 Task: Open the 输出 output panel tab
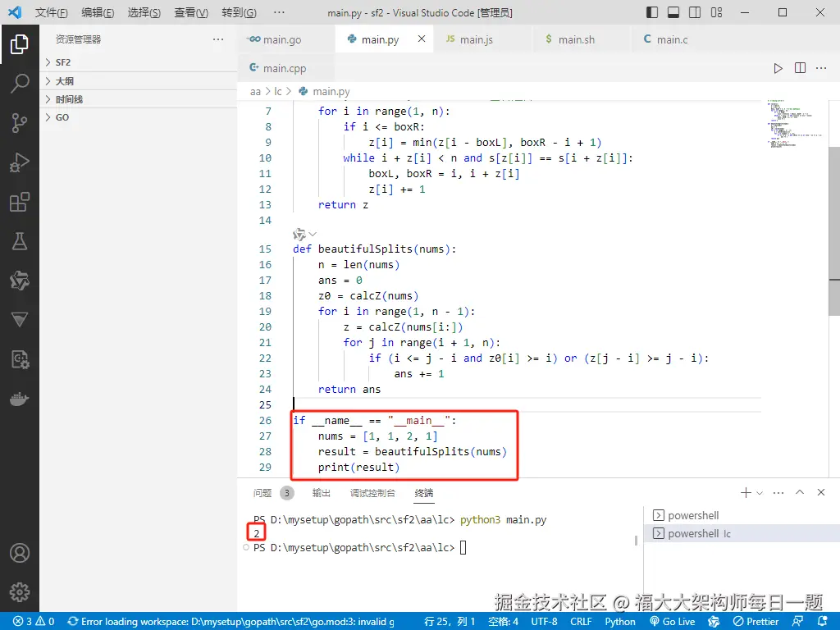pyautogui.click(x=322, y=493)
